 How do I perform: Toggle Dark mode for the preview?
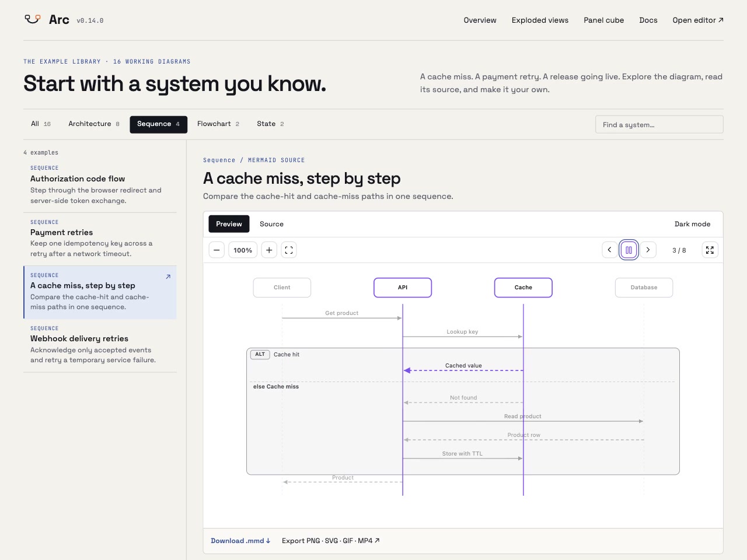pos(692,224)
